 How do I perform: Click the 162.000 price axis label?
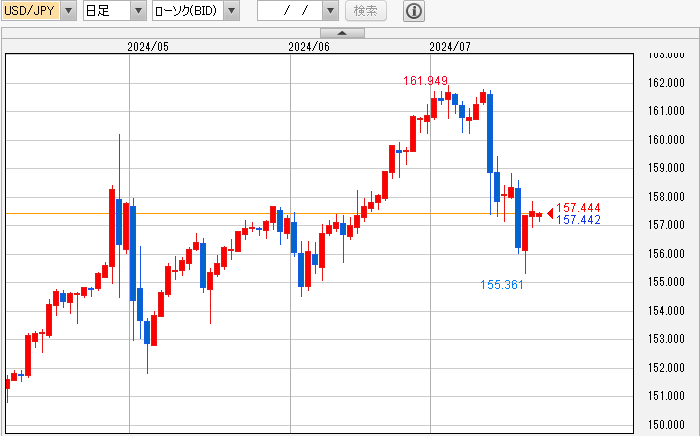(666, 83)
